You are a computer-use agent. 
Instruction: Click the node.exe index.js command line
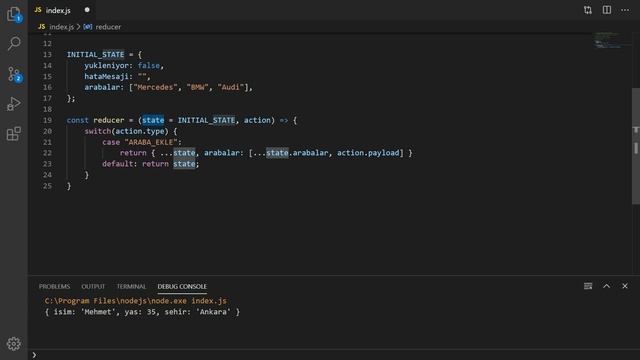tap(136, 301)
